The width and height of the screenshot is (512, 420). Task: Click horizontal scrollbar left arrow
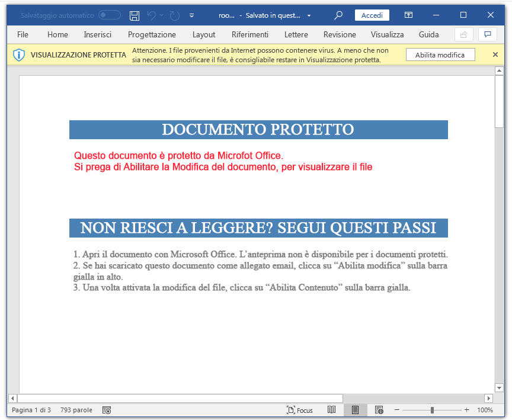coord(12,398)
